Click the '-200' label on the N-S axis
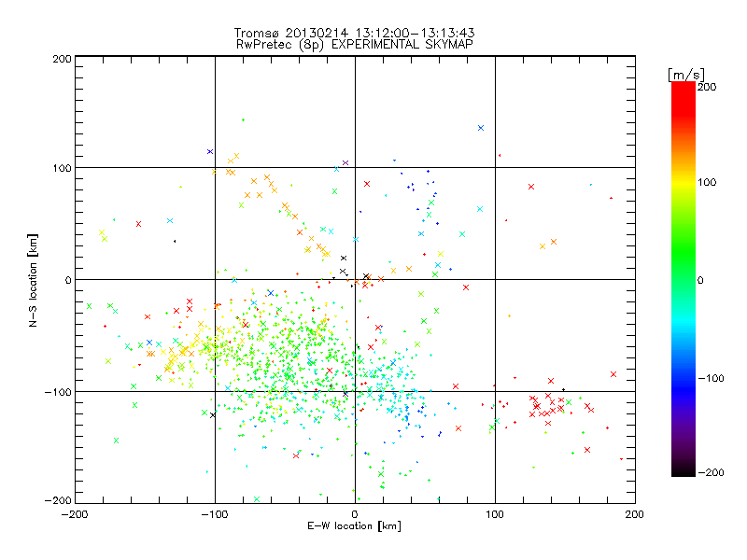Screen dimensions: 747x560 click(x=58, y=500)
